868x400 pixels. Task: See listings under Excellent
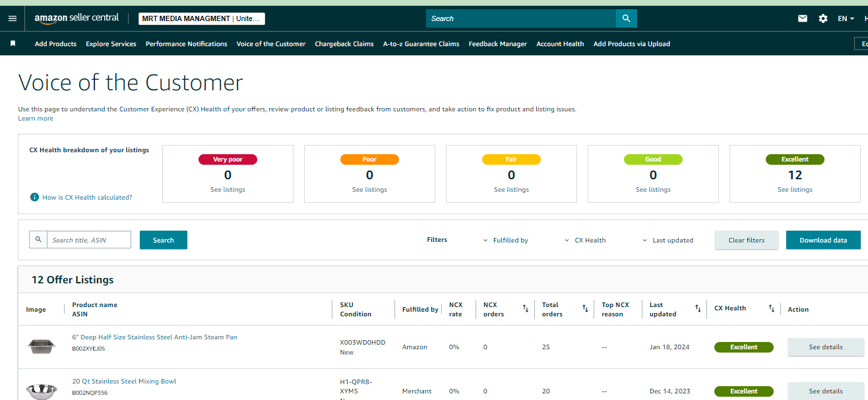pos(795,190)
